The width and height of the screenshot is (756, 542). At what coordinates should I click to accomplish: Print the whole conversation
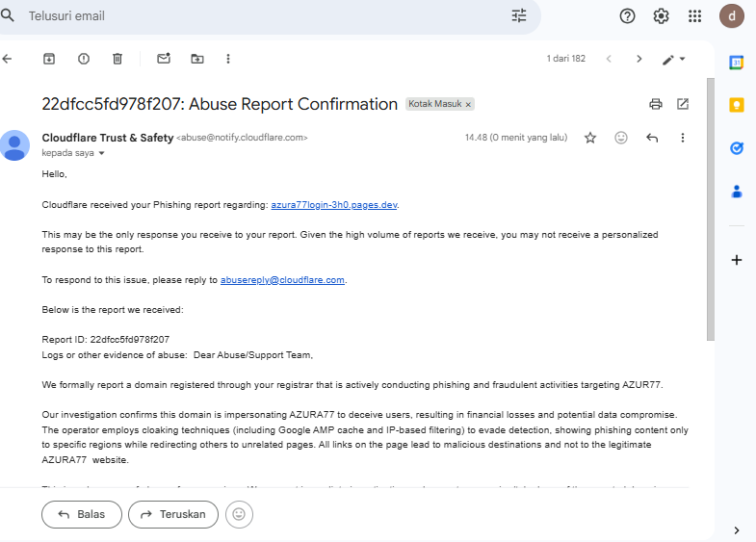pyautogui.click(x=656, y=104)
